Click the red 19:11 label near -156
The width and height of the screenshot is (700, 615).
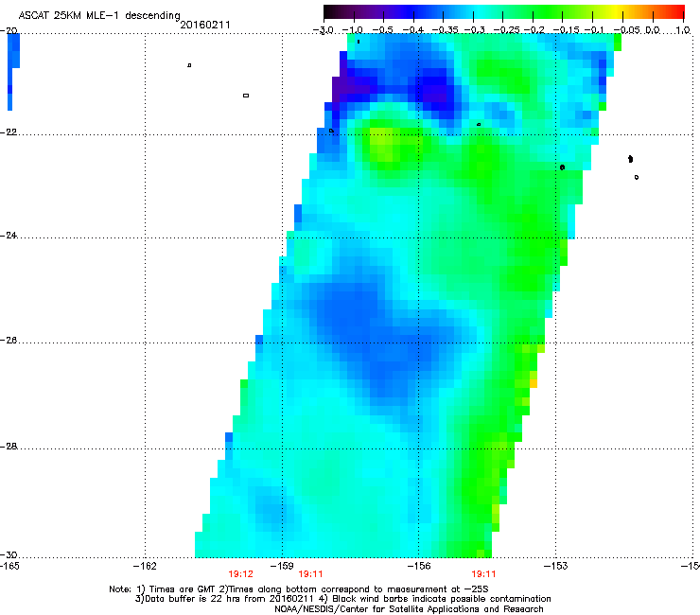483,574
